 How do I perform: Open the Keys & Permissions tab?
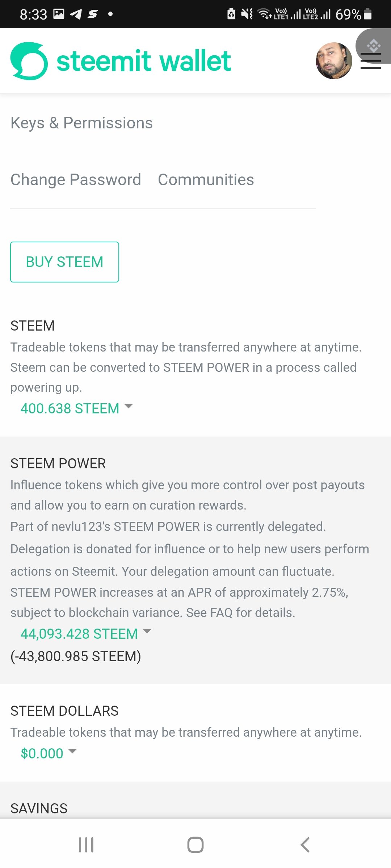pos(81,123)
